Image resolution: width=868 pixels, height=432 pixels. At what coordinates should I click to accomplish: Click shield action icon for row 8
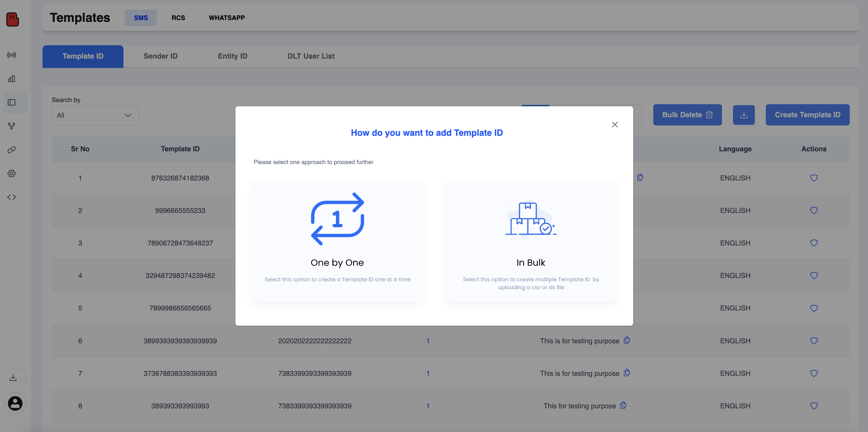(814, 406)
